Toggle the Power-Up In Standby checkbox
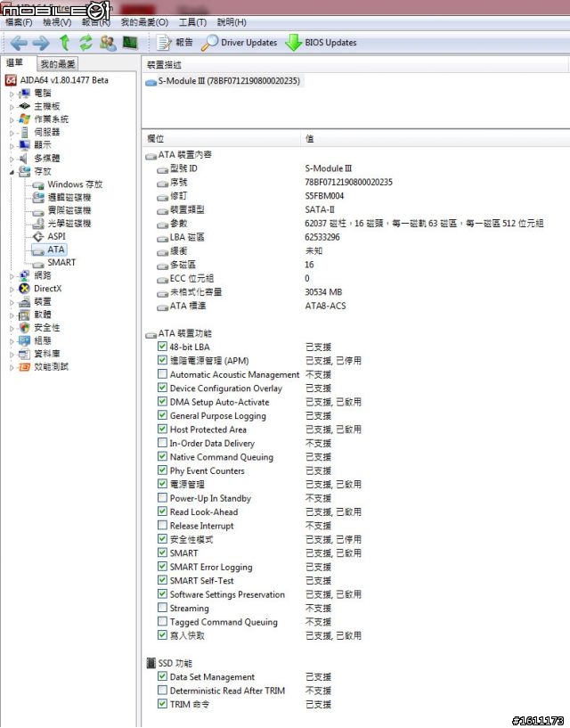The height and width of the screenshot is (728, 570). pos(162,498)
